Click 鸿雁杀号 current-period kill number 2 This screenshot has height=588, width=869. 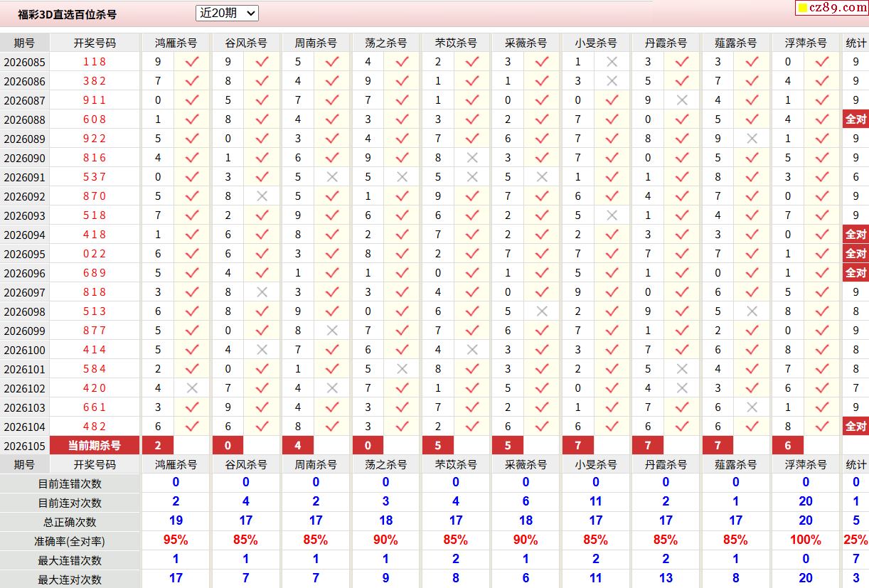click(158, 446)
